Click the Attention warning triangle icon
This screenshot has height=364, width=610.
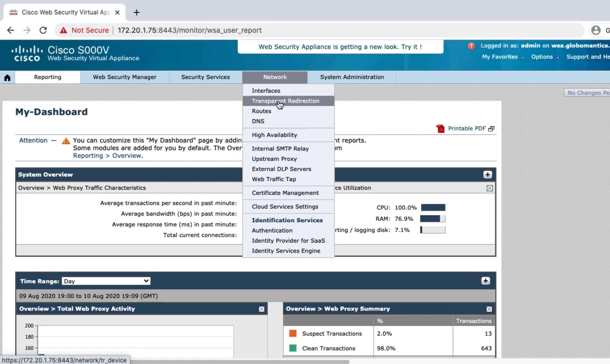[x=66, y=141]
